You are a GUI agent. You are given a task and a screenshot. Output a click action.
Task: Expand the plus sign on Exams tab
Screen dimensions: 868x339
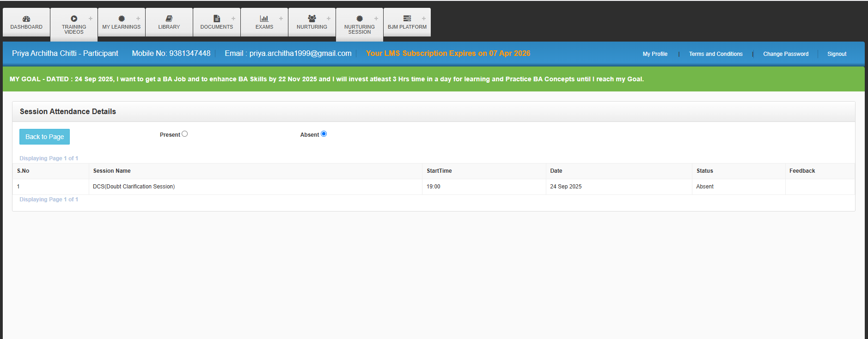(281, 19)
